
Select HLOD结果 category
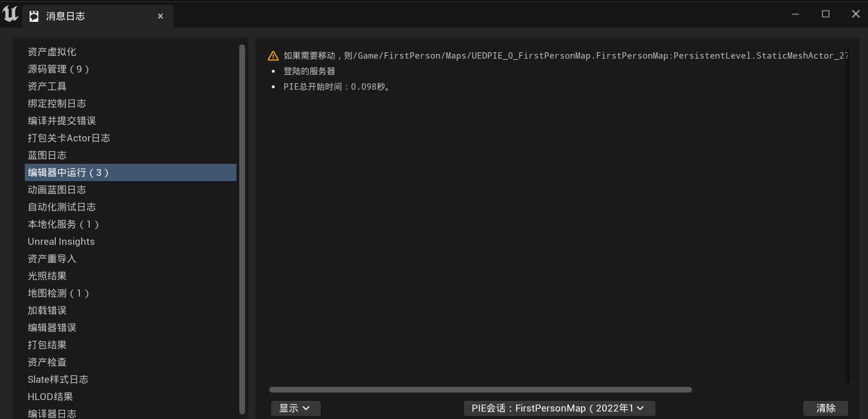131,397
